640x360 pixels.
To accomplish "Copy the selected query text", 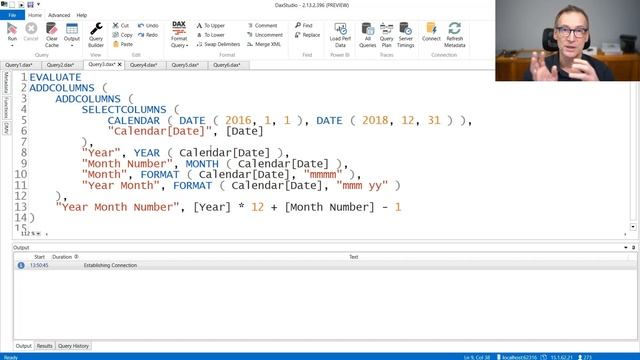I will click(122, 35).
